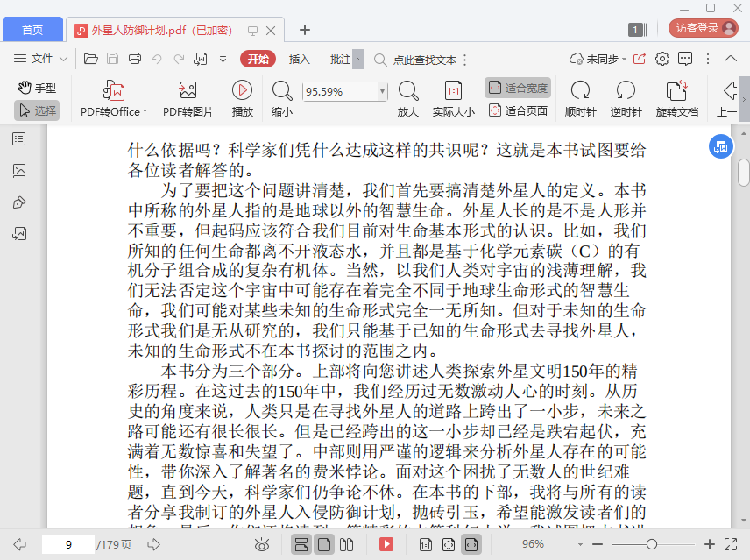Viewport: 750px width, 560px height.
Task: Click the 95.59% zoom input field
Action: click(x=340, y=91)
